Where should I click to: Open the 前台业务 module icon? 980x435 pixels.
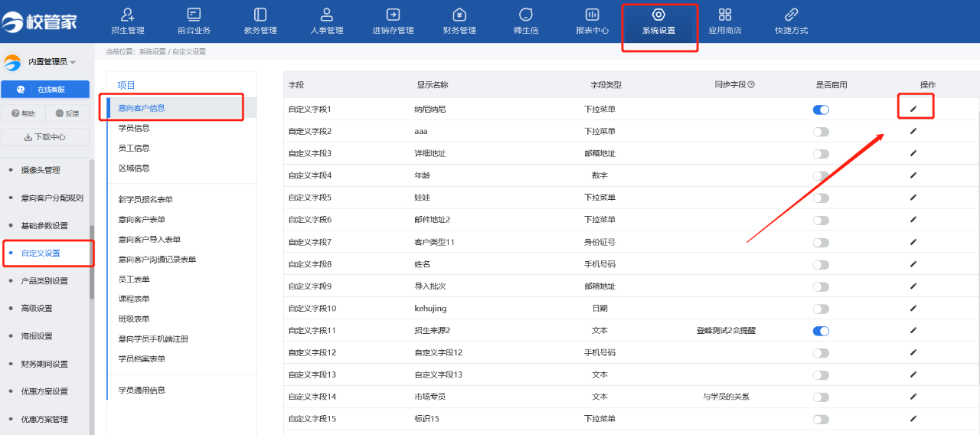click(194, 15)
